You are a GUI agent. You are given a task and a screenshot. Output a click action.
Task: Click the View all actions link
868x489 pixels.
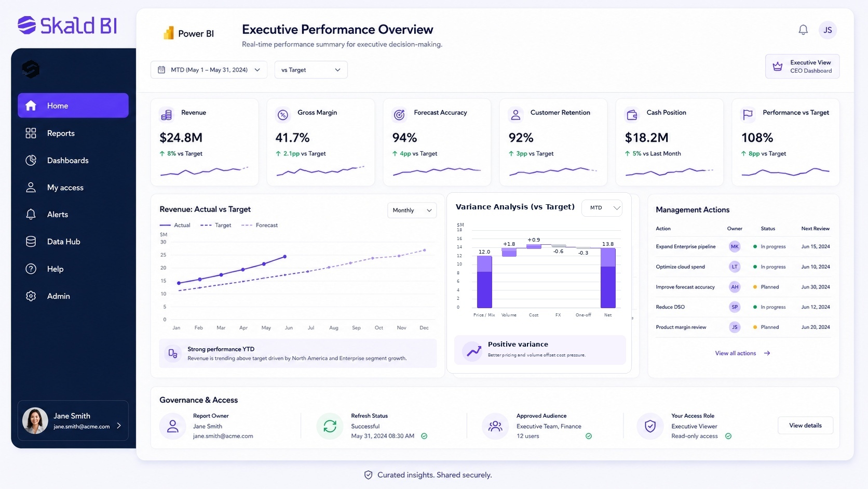point(742,353)
